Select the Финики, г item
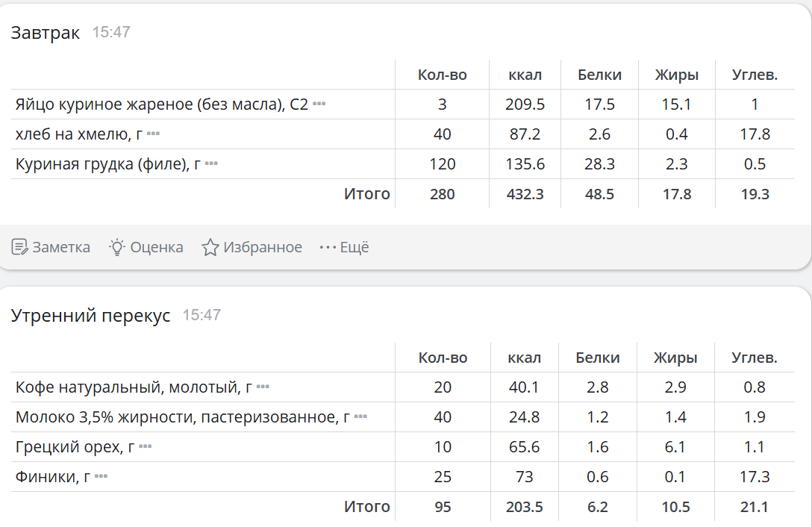The height and width of the screenshot is (527, 812). [x=53, y=477]
